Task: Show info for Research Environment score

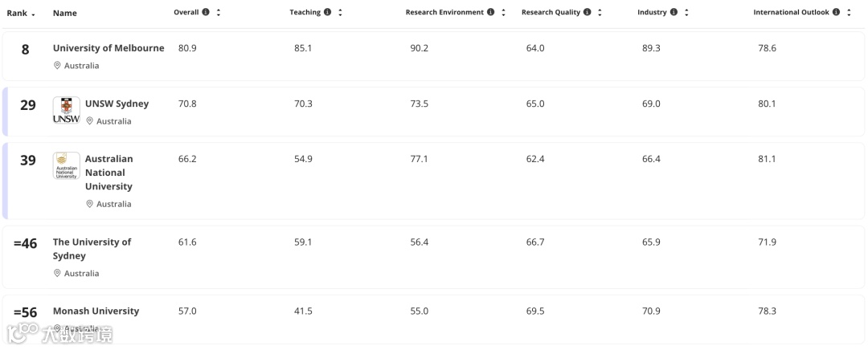Action: click(490, 12)
